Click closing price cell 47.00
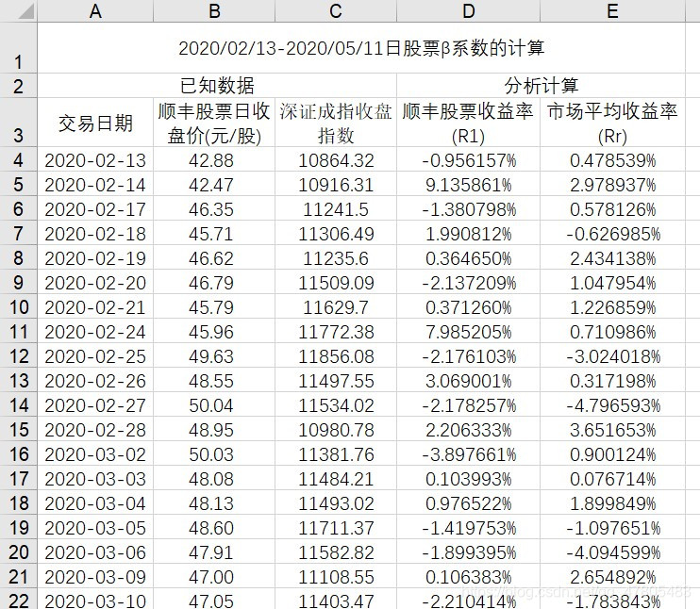This screenshot has height=609, width=700. coord(214,576)
